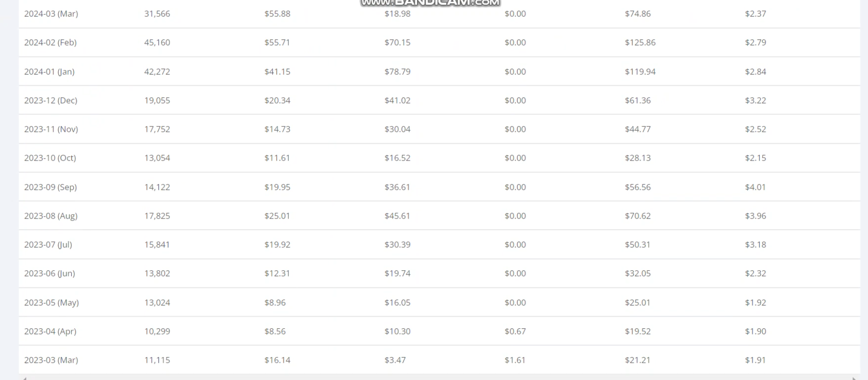
Task: Click the scrollbar left arrow at table bottom
Action: point(24,378)
